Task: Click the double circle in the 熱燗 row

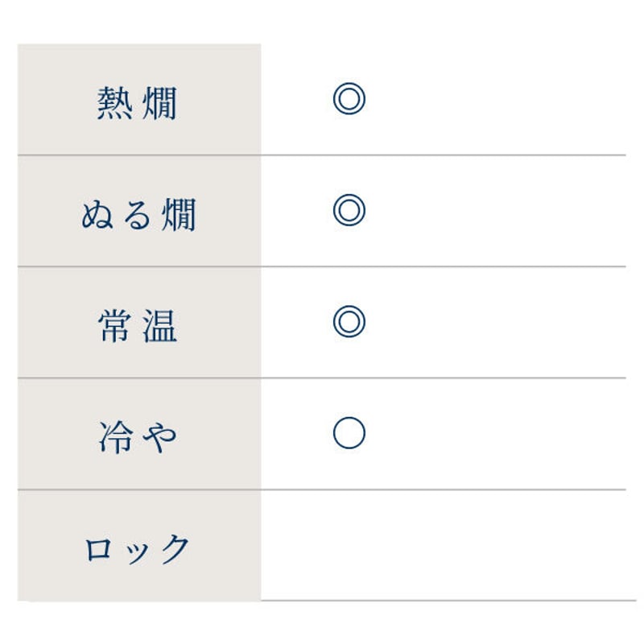Action: tap(349, 98)
